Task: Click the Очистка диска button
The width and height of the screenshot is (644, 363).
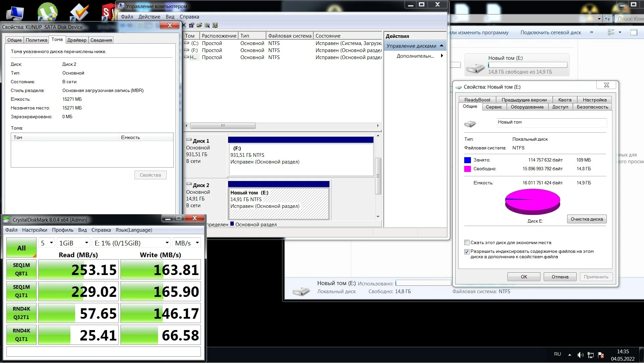Action: pyautogui.click(x=587, y=219)
